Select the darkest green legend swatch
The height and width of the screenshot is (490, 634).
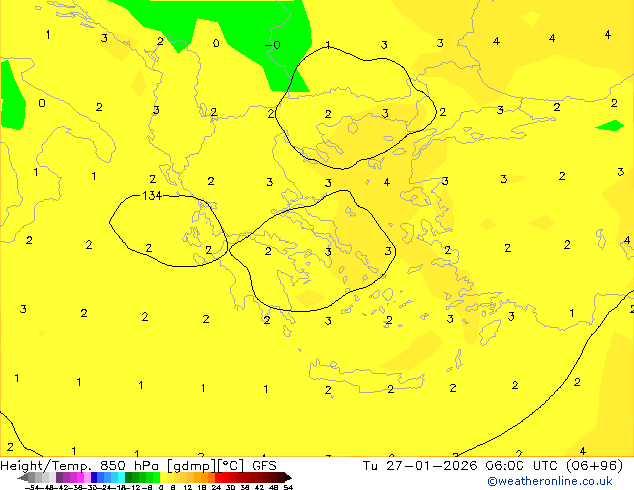pos(129,477)
